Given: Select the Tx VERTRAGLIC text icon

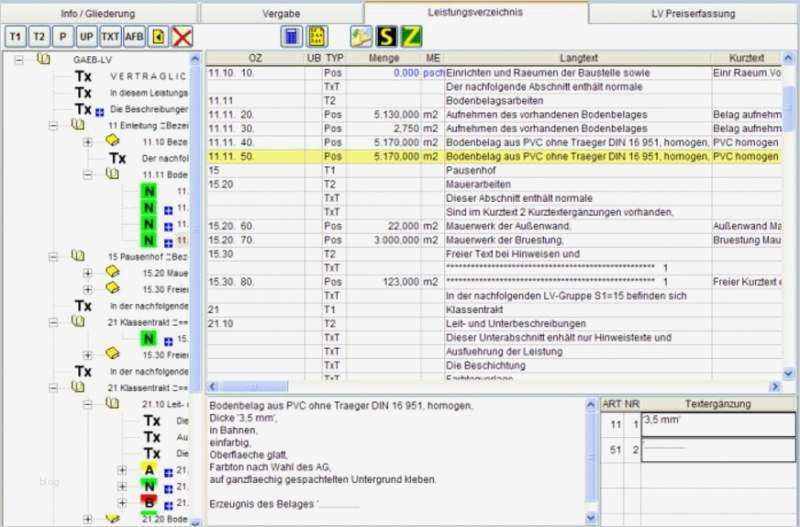Looking at the screenshot, I should 83,77.
